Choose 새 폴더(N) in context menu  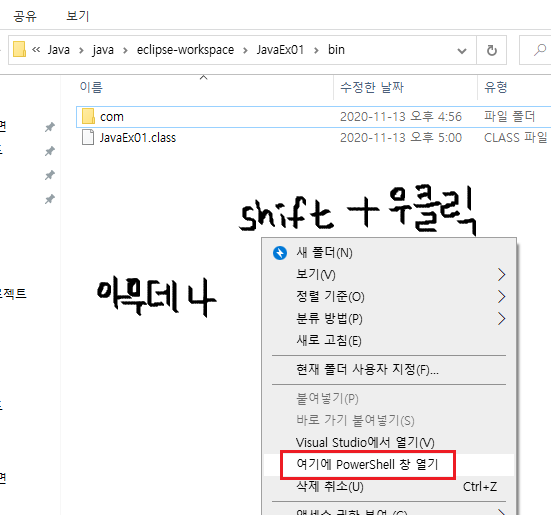point(389,253)
